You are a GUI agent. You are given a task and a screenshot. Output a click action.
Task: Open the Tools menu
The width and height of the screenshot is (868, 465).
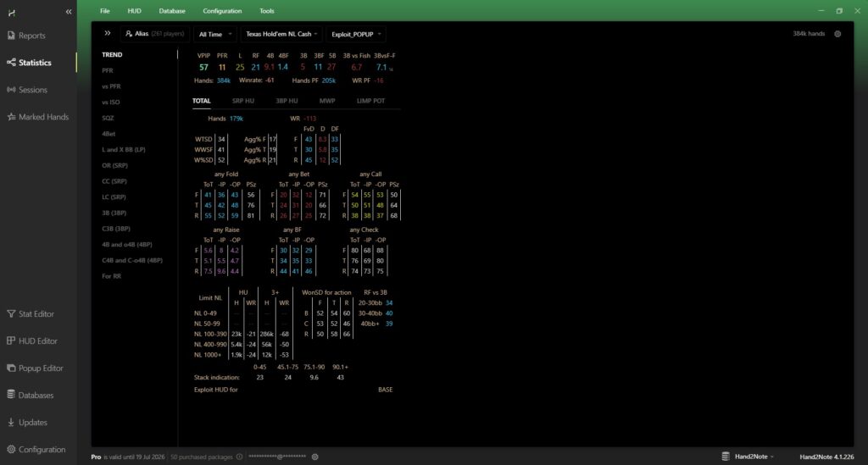[267, 11]
